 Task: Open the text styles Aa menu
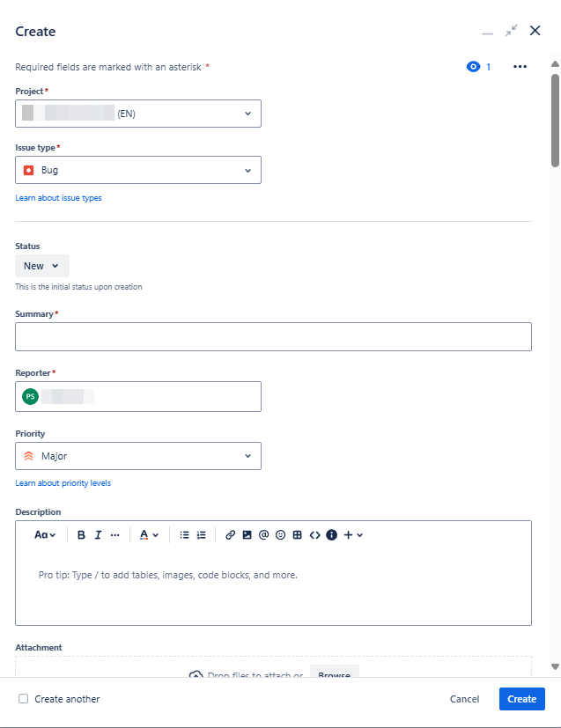pos(45,535)
